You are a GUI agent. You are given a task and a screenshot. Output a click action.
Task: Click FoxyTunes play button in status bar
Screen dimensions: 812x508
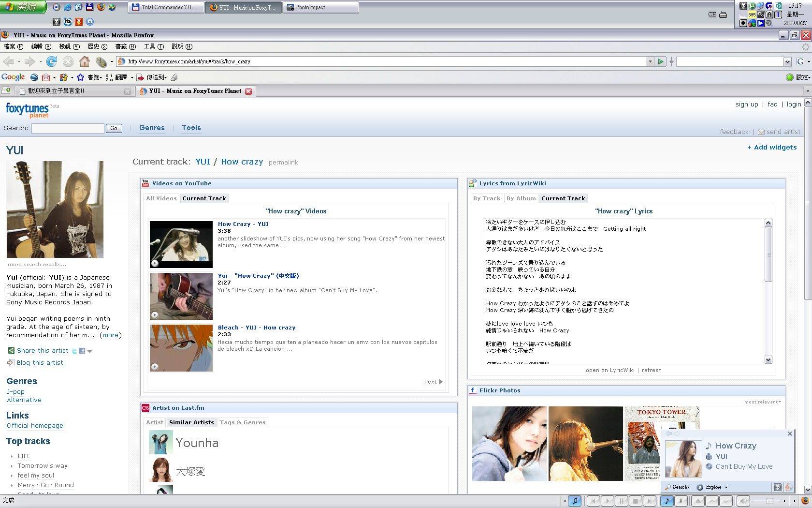click(x=608, y=501)
